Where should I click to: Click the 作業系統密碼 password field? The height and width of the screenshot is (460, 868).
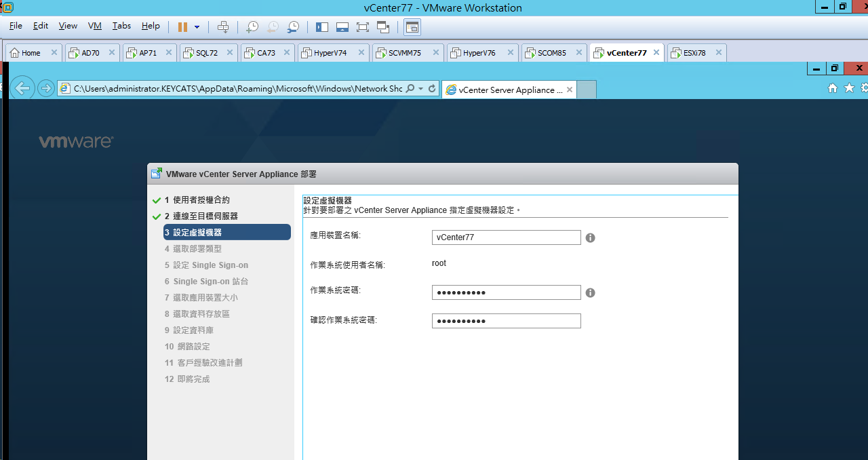[506, 292]
